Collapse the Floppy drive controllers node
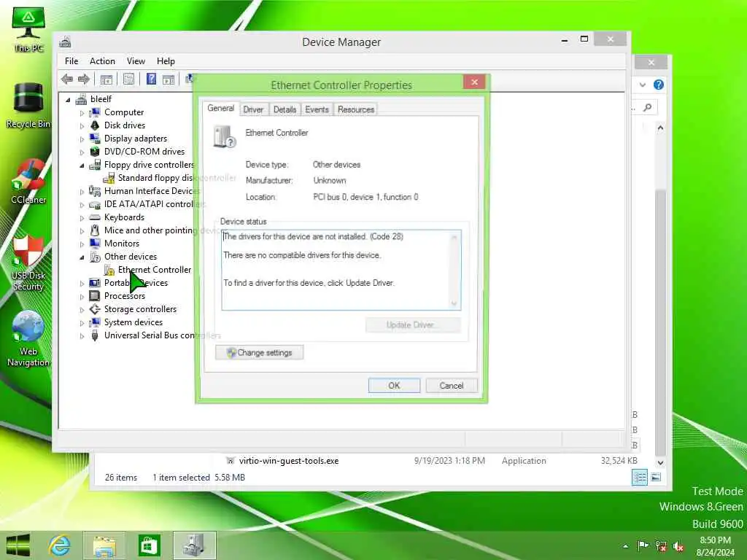The width and height of the screenshot is (747, 560). [x=82, y=166]
